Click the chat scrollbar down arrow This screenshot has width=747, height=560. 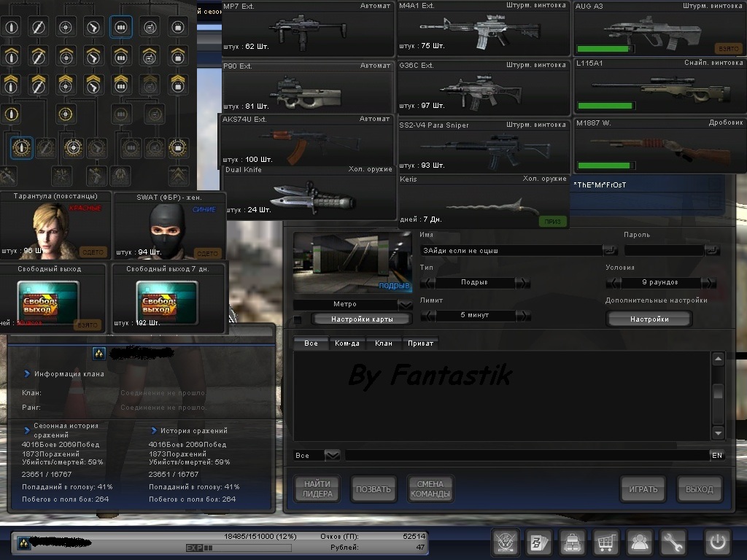coord(718,433)
